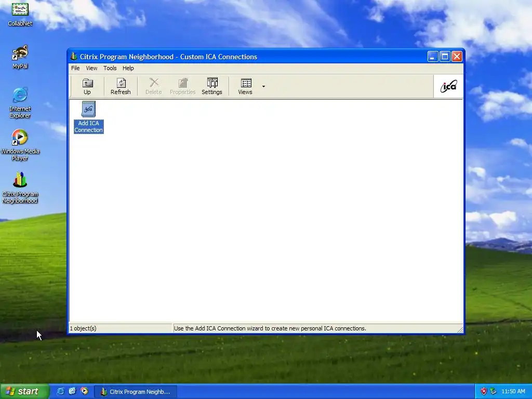Open the Help menu
This screenshot has width=532, height=399.
pos(128,68)
